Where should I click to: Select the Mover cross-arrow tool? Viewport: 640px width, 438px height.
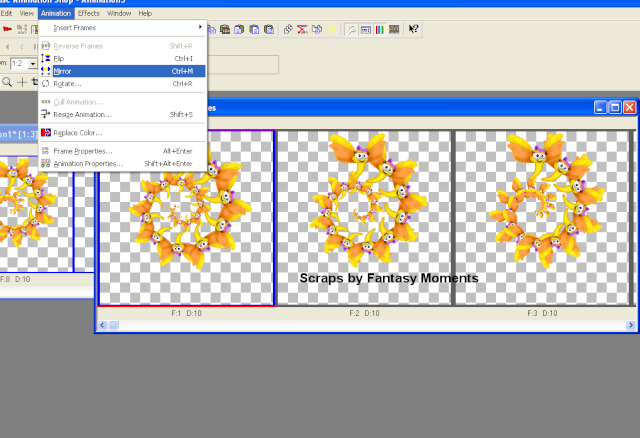point(22,82)
